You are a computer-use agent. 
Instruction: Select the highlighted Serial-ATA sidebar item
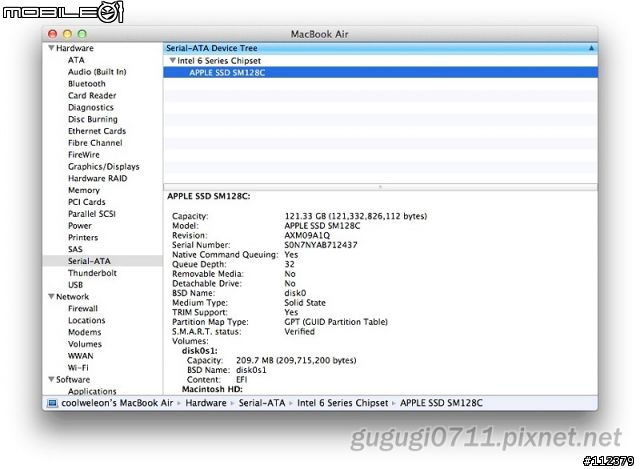click(102, 261)
